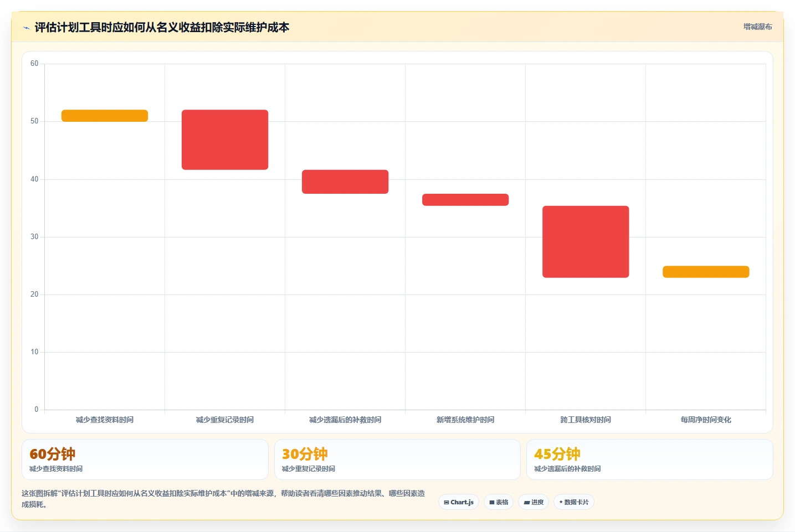
Task: Click the x-axis label 减少重复记录时间
Action: [225, 420]
